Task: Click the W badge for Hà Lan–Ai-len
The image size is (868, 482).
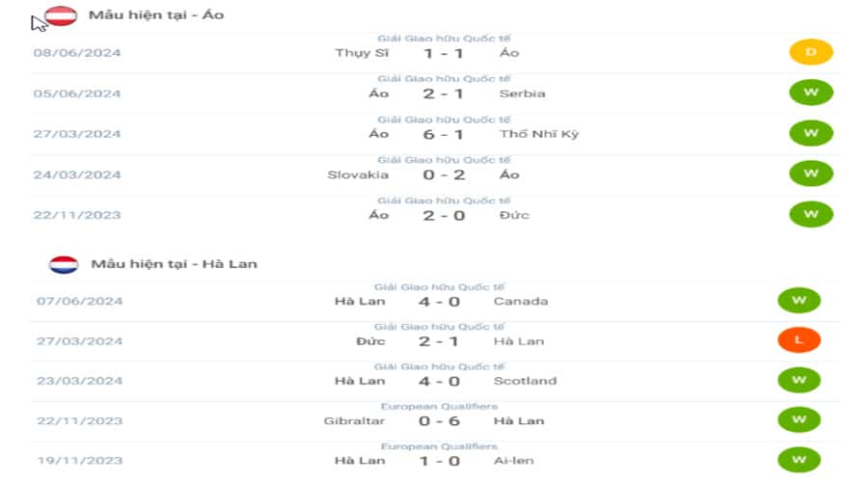Action: 799,460
